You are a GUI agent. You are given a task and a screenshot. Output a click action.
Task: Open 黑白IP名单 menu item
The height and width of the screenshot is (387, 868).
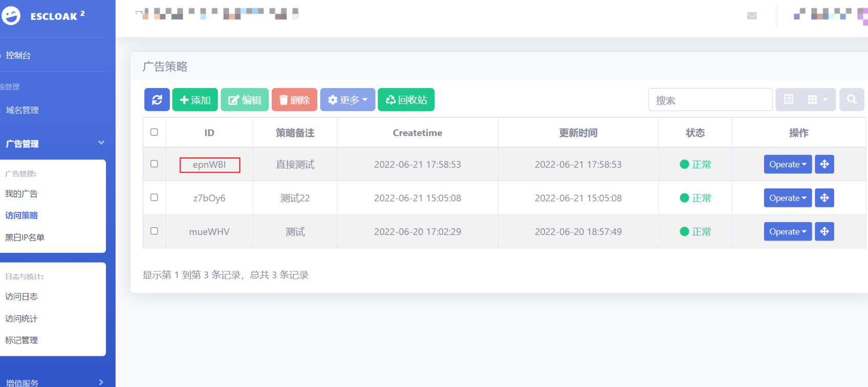coord(25,238)
